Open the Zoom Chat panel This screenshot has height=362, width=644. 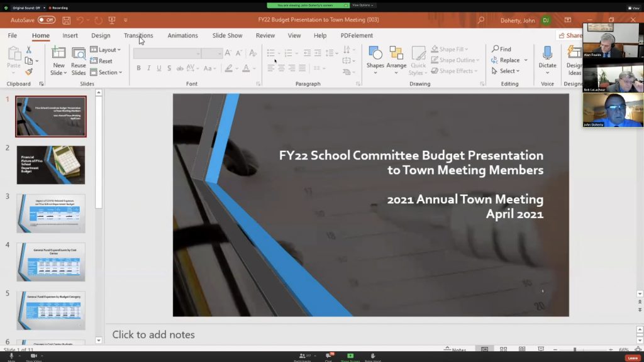click(329, 357)
